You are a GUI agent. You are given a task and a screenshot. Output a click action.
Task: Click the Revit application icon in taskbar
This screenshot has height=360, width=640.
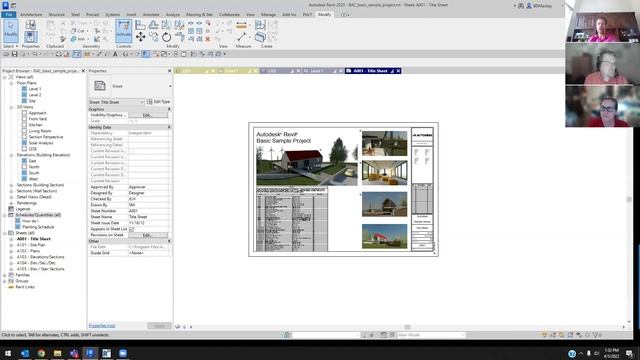pyautogui.click(x=90, y=353)
